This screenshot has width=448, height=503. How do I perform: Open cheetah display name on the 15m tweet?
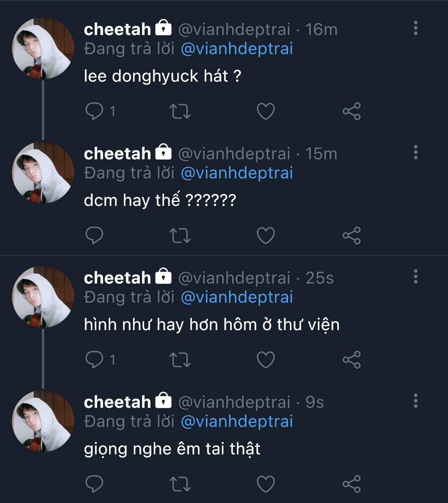[x=117, y=154]
